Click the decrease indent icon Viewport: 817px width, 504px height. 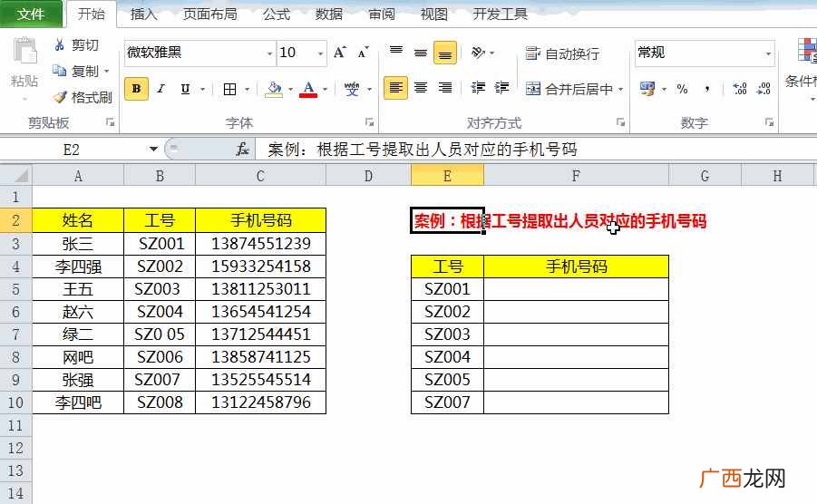[478, 87]
